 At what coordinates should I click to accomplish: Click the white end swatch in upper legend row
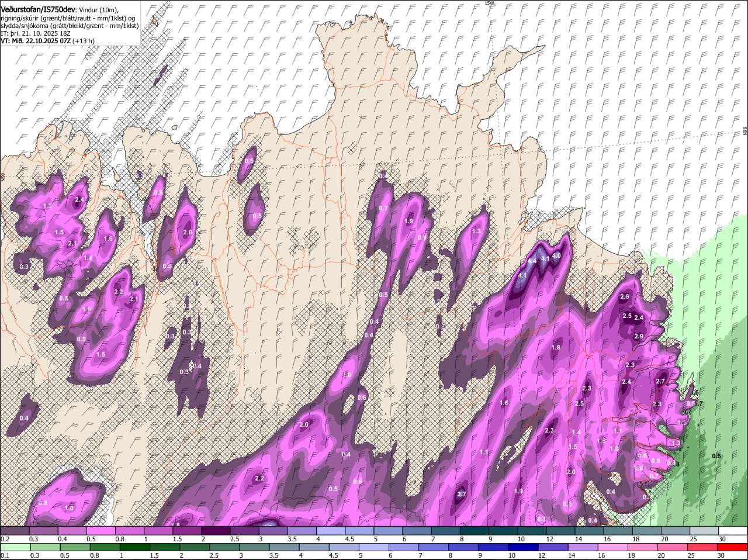coord(733,531)
